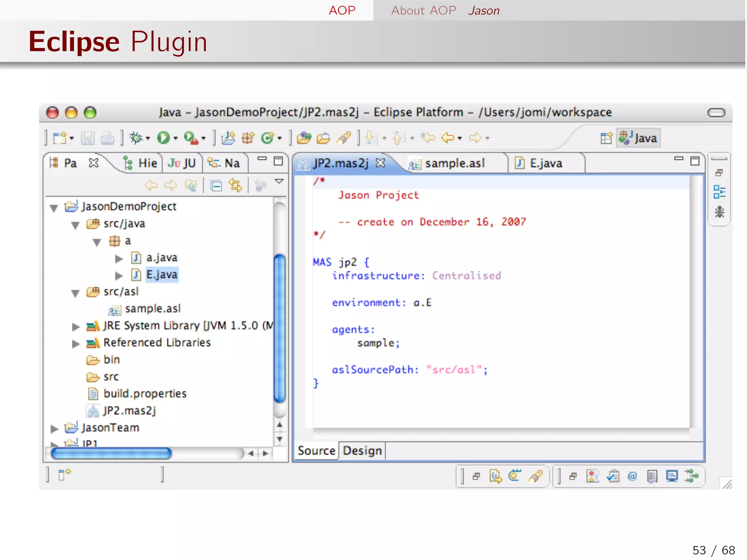This screenshot has width=747, height=560.
Task: Click the Search flashlight icon in bottom bar
Action: click(535, 476)
